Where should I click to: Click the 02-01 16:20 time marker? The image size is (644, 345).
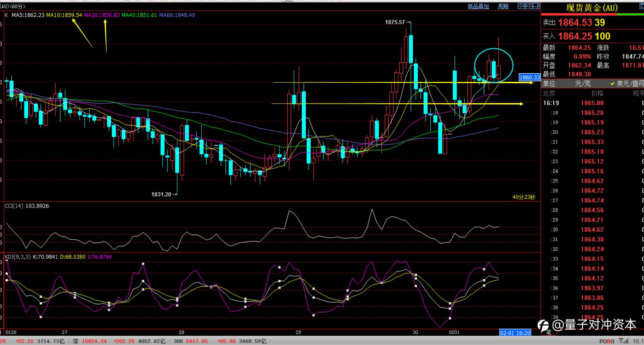(x=515, y=333)
